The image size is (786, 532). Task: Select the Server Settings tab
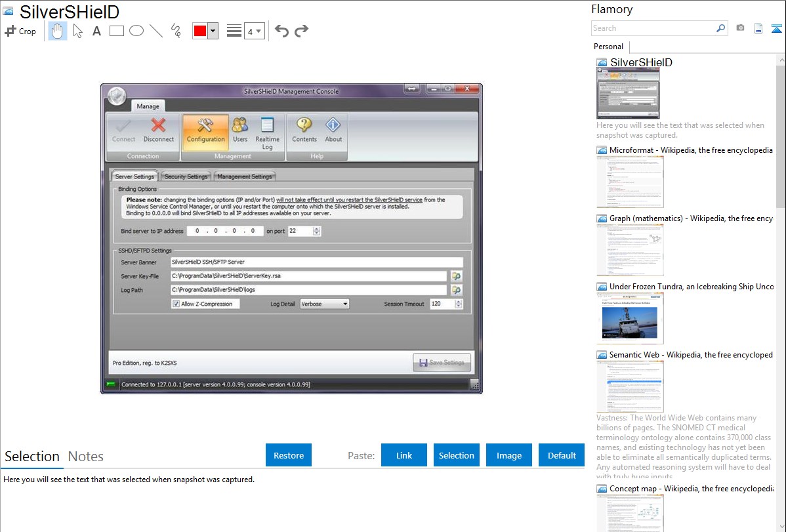[x=134, y=176]
